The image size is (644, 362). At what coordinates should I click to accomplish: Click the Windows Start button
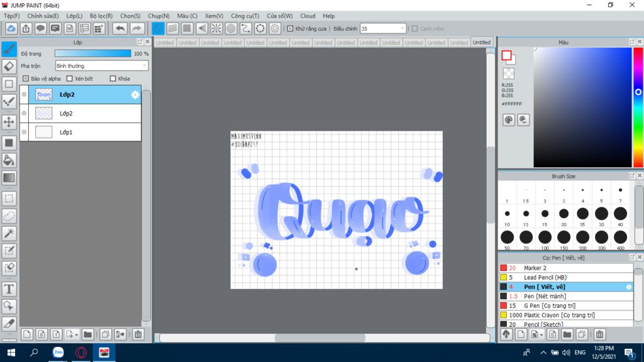tap(11, 353)
